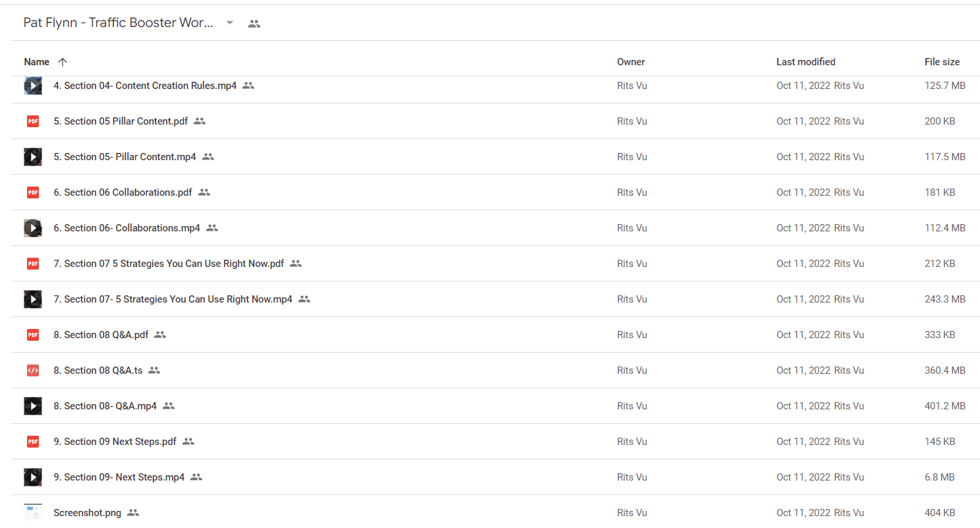Click the 117.5 MB file size value
This screenshot has width=980, height=528.
tap(945, 157)
